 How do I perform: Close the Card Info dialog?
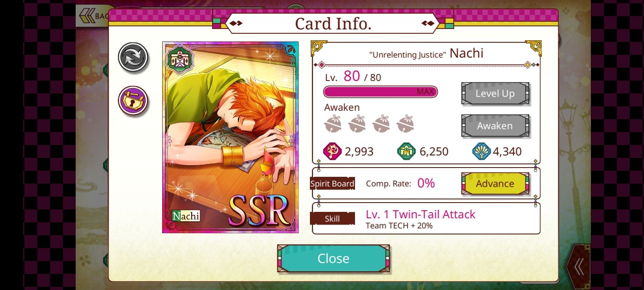[333, 258]
